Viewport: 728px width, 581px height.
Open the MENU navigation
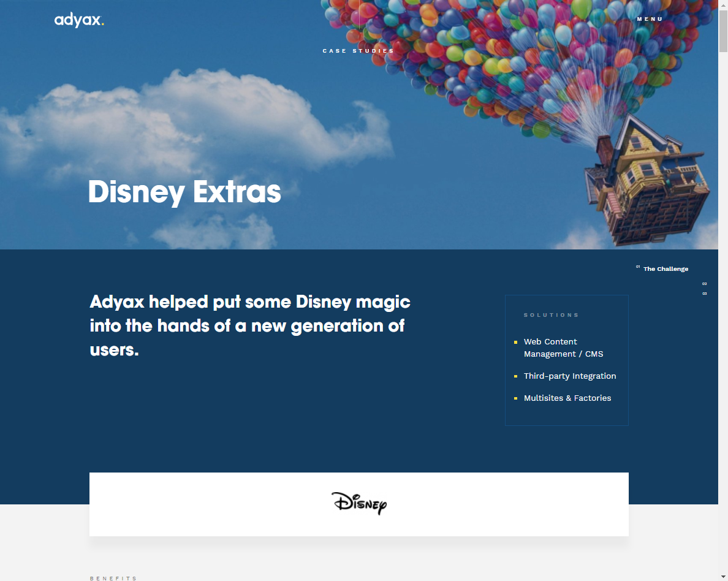(650, 19)
